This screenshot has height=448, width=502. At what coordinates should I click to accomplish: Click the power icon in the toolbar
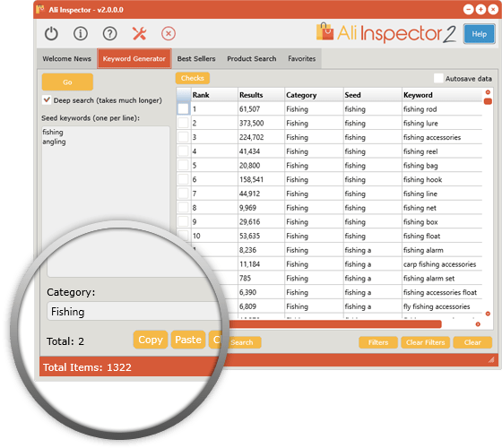tap(51, 34)
